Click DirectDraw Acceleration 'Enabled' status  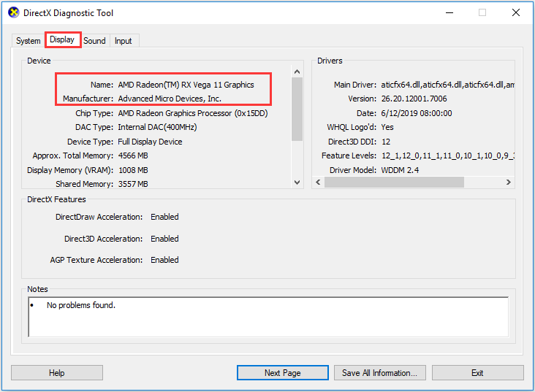tap(164, 217)
